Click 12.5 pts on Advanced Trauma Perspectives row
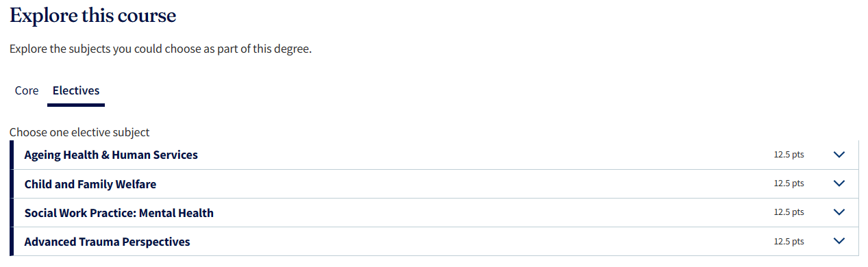The width and height of the screenshot is (868, 267). [789, 241]
